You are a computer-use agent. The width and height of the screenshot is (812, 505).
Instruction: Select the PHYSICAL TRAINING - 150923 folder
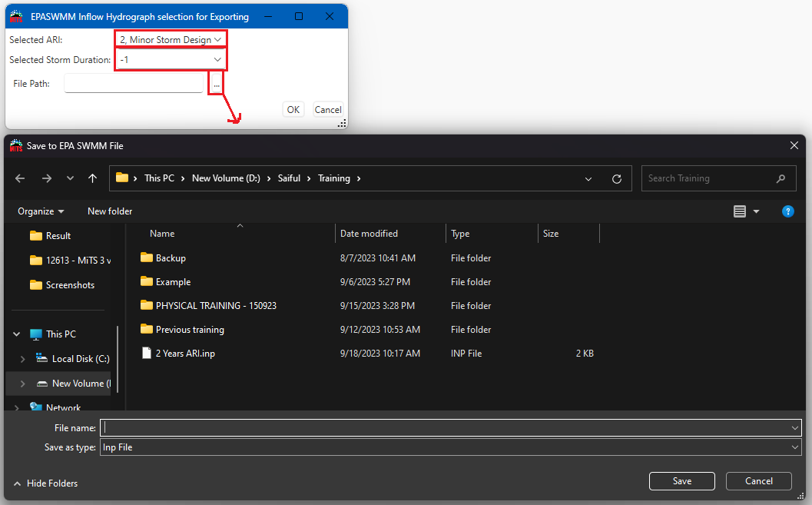216,306
